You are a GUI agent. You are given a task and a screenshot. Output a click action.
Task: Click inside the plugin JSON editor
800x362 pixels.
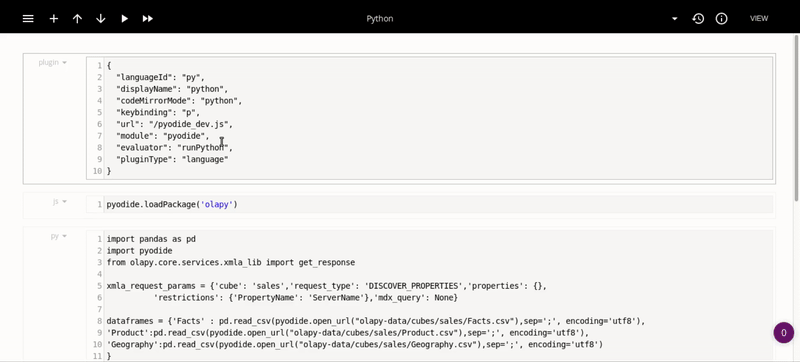click(x=430, y=118)
